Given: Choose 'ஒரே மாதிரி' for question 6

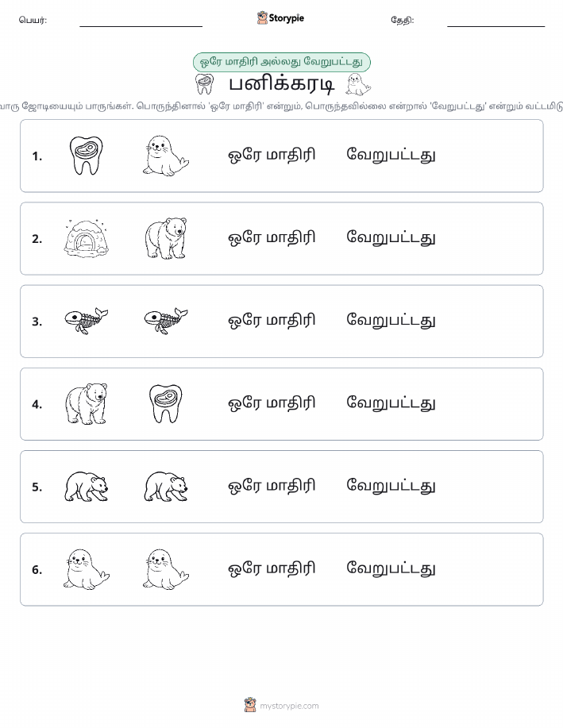Looking at the screenshot, I should [272, 568].
